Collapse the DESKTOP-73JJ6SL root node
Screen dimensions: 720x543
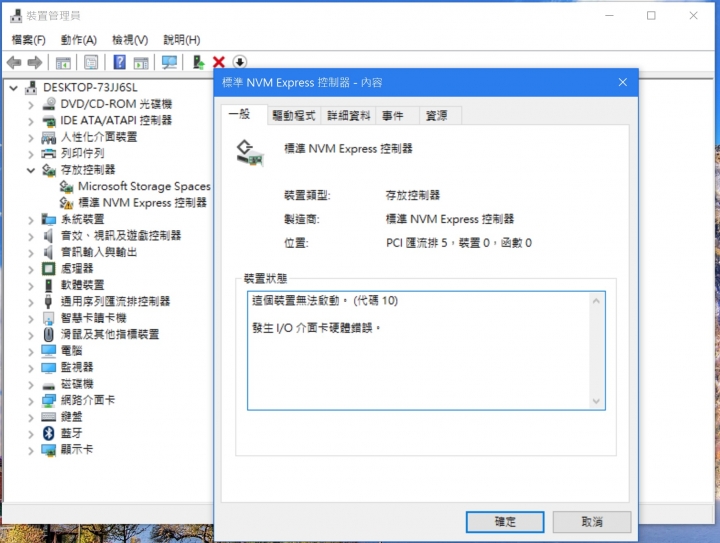pyautogui.click(x=13, y=88)
